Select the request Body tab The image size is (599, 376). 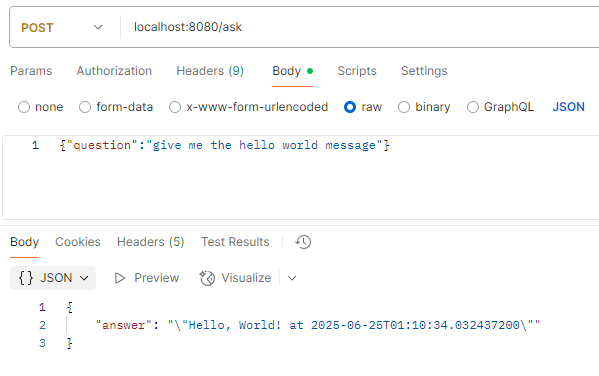tap(292, 71)
